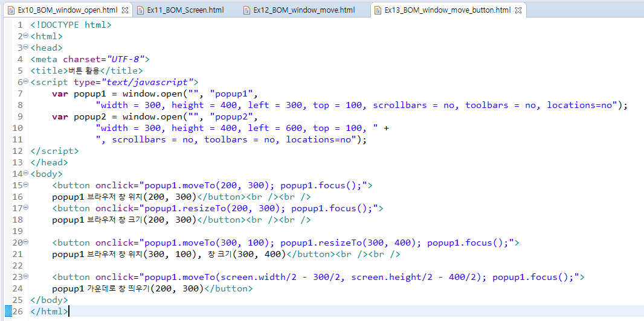Click the popup2 variable name on line 9
644x321 pixels.
click(90, 116)
